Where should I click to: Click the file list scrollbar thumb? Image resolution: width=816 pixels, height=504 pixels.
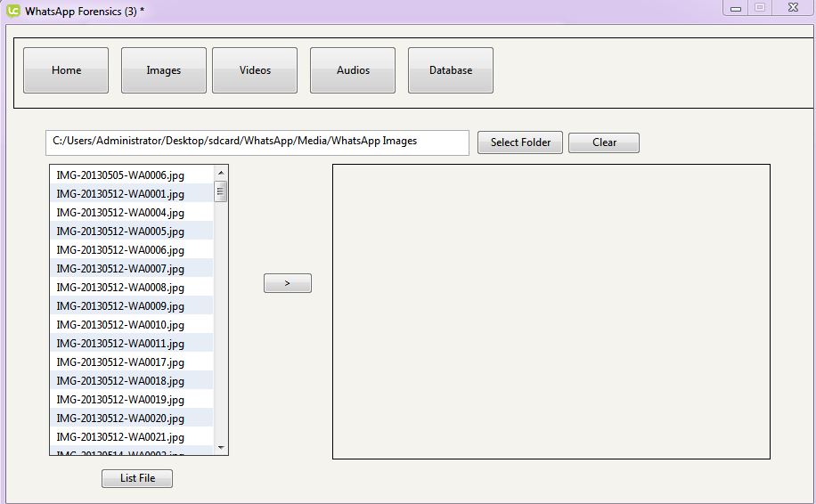tap(221, 191)
